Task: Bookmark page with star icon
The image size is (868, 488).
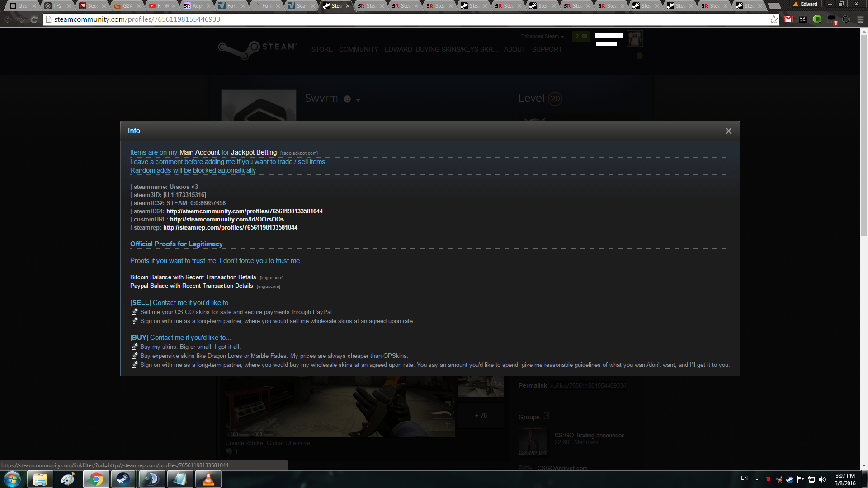Action: [x=774, y=19]
